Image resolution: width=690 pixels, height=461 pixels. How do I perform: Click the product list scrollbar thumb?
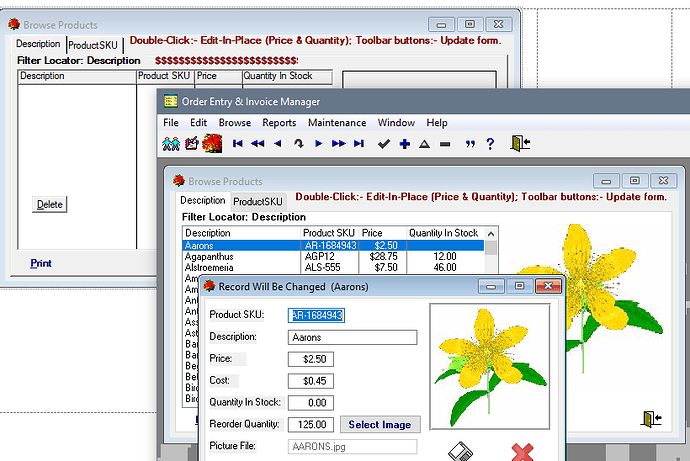[491, 248]
